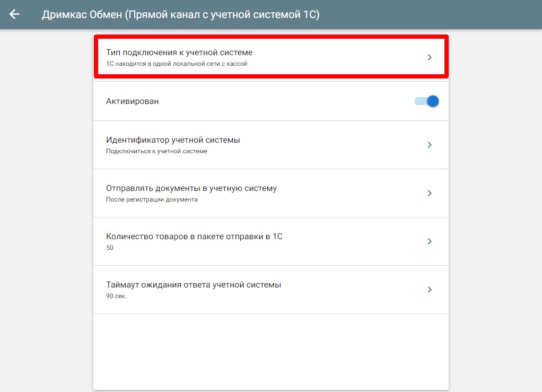Screen dimensions: 542x392
Task: Click 'Подключиться к учетной системе' subtitle text
Action: [156, 151]
